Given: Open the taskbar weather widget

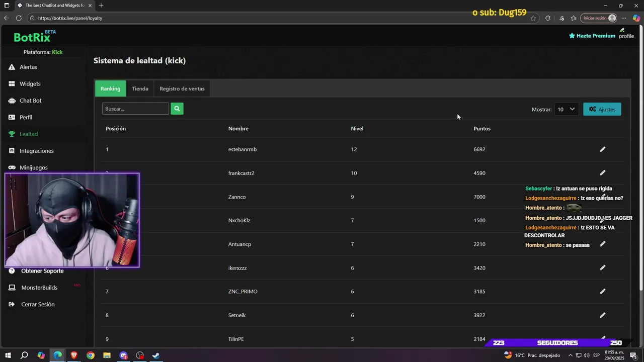Looking at the screenshot, I should pyautogui.click(x=532, y=355).
